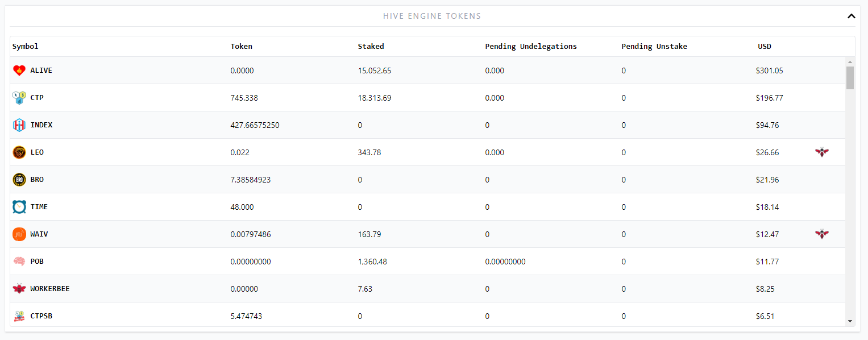Select the CTP symbol name
The width and height of the screenshot is (868, 340).
click(x=37, y=98)
